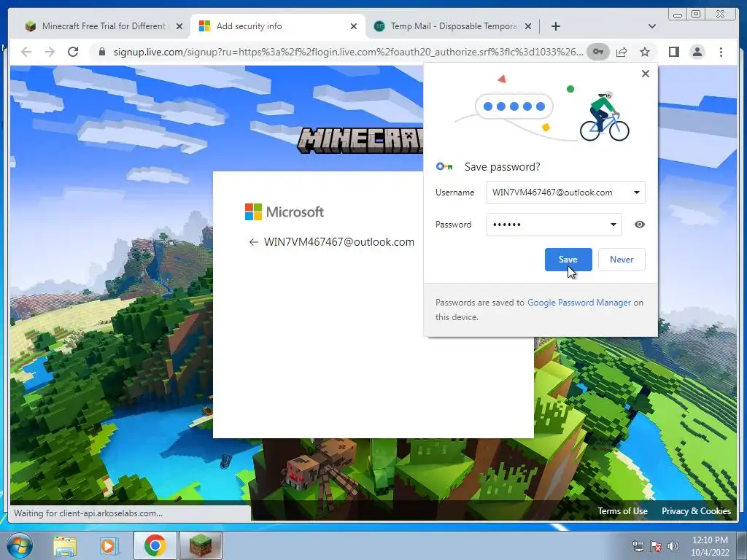This screenshot has width=747, height=560.
Task: Reload the current page
Action: [x=73, y=52]
